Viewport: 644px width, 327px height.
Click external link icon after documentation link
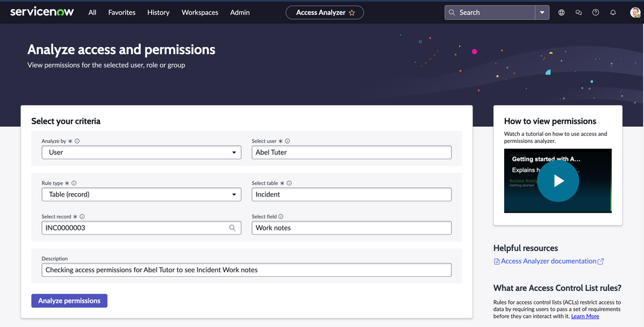coord(600,261)
